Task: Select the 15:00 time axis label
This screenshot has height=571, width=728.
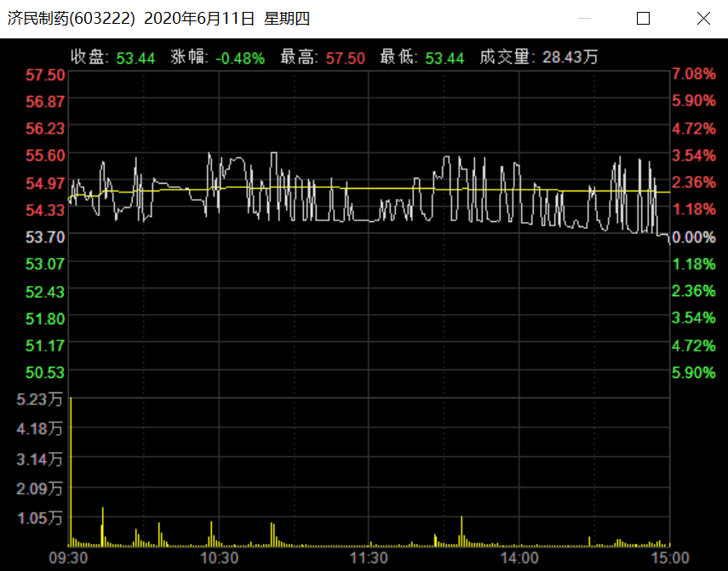Action: (x=669, y=558)
